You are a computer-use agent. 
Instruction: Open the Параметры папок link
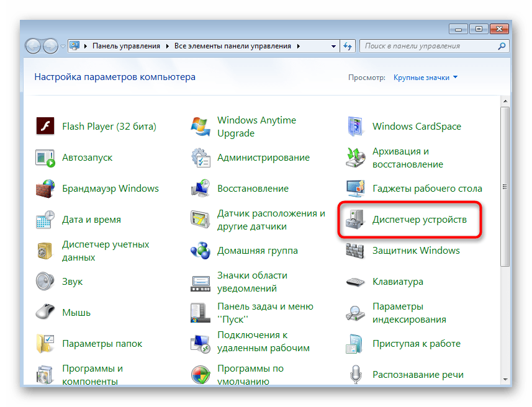click(102, 344)
